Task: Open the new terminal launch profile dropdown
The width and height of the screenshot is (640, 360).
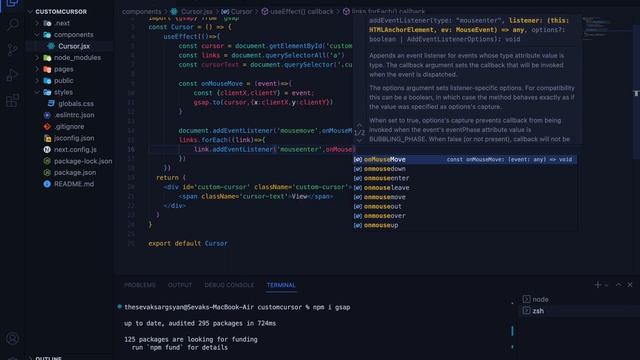Action: 606,285
